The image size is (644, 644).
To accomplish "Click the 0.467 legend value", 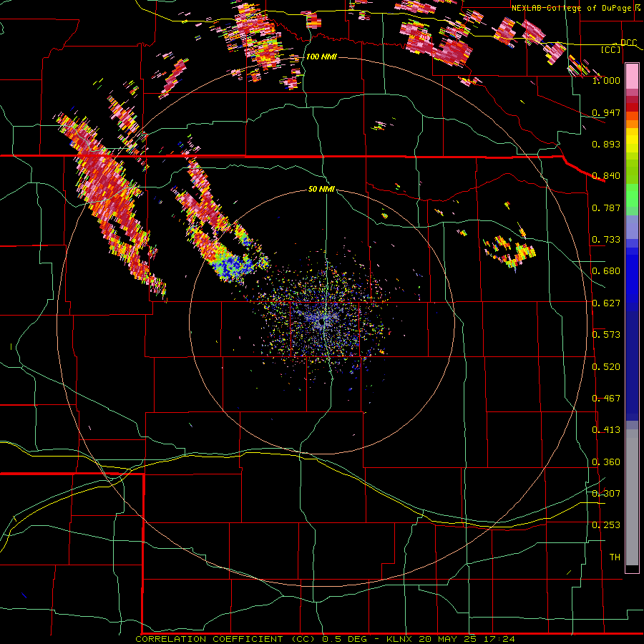I will click(x=606, y=399).
